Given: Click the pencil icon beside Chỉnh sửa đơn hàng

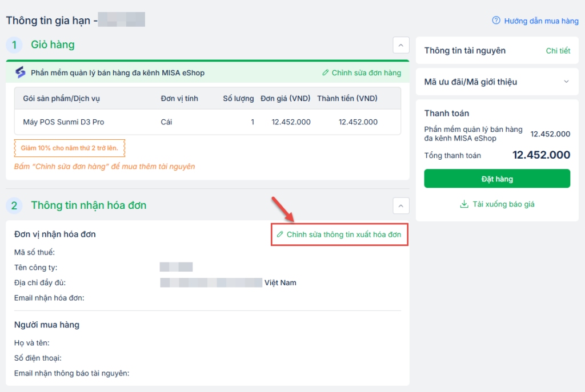Looking at the screenshot, I should tap(325, 72).
